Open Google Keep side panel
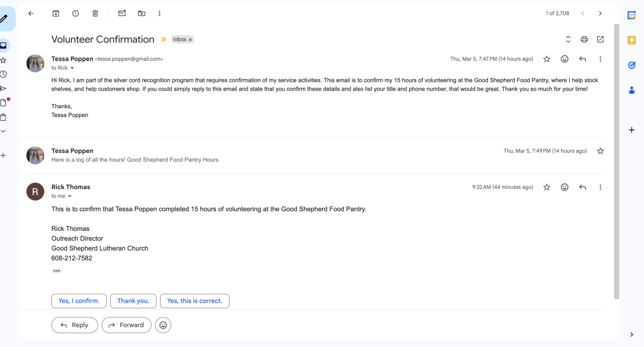This screenshot has width=644, height=347. point(631,40)
